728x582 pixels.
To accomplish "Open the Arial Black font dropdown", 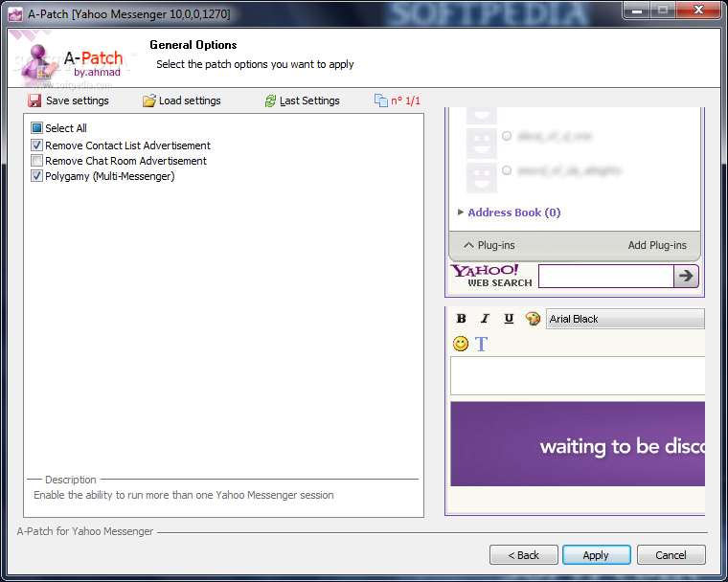I will point(625,319).
